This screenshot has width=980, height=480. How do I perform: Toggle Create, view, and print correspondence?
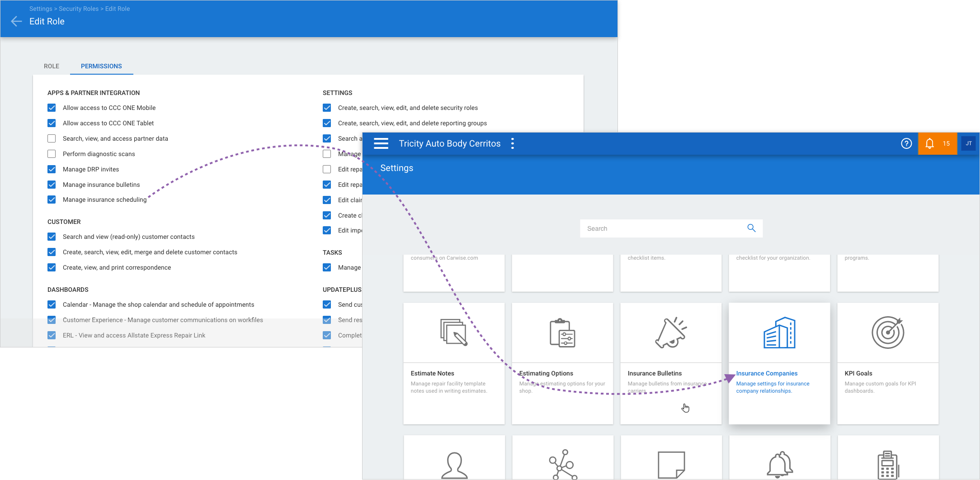(x=52, y=267)
